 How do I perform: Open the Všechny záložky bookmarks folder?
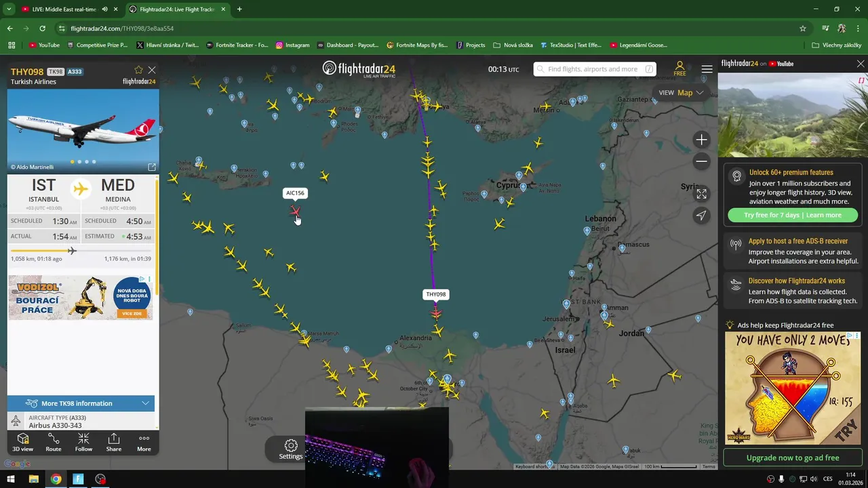836,45
